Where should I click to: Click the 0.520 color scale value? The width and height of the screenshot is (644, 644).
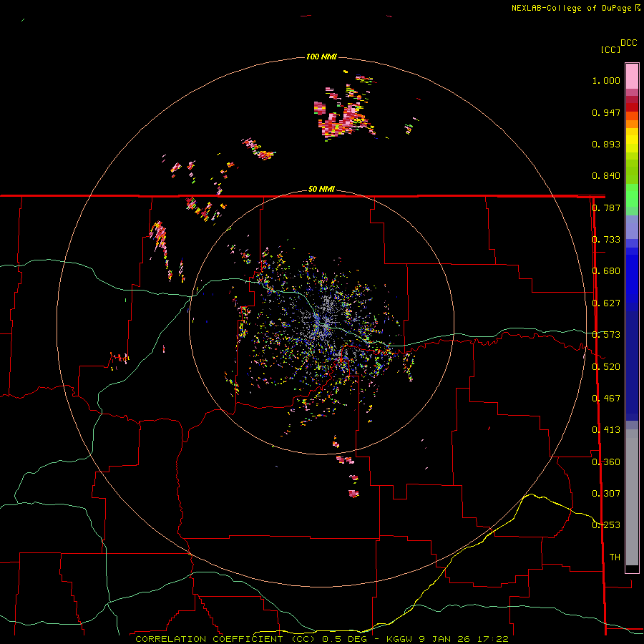coord(606,367)
